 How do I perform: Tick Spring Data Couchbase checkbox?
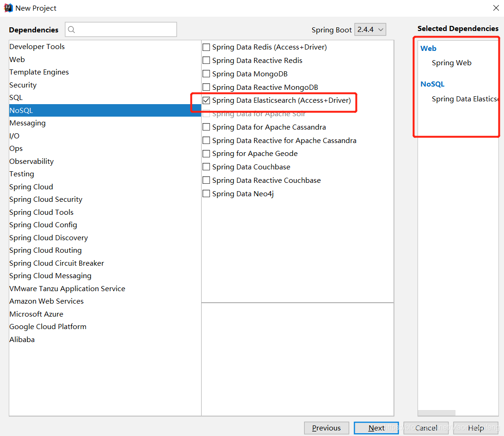click(x=206, y=167)
